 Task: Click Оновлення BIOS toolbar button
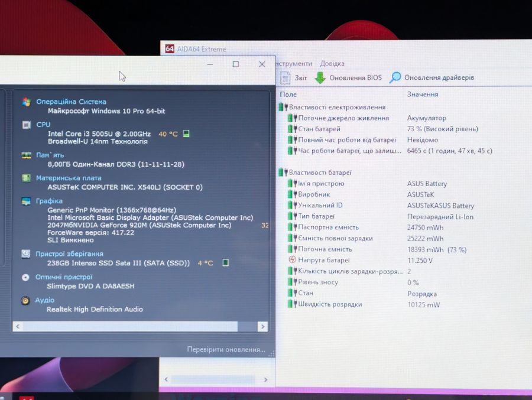[x=348, y=77]
